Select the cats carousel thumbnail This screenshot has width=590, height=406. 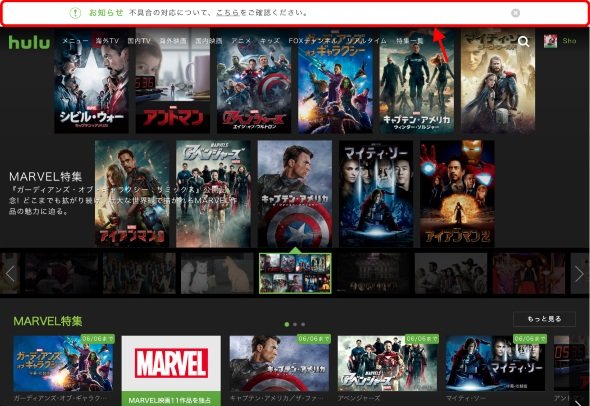(217, 274)
